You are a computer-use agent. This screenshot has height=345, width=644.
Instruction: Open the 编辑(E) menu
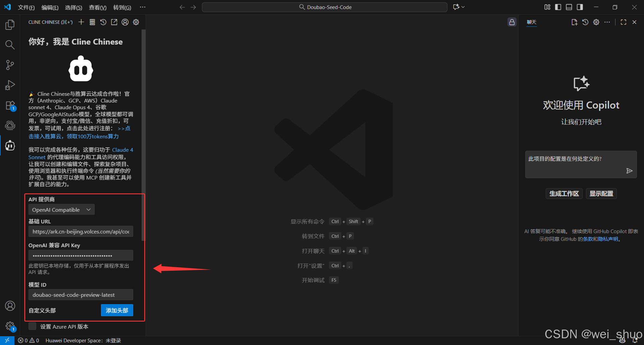coord(50,7)
